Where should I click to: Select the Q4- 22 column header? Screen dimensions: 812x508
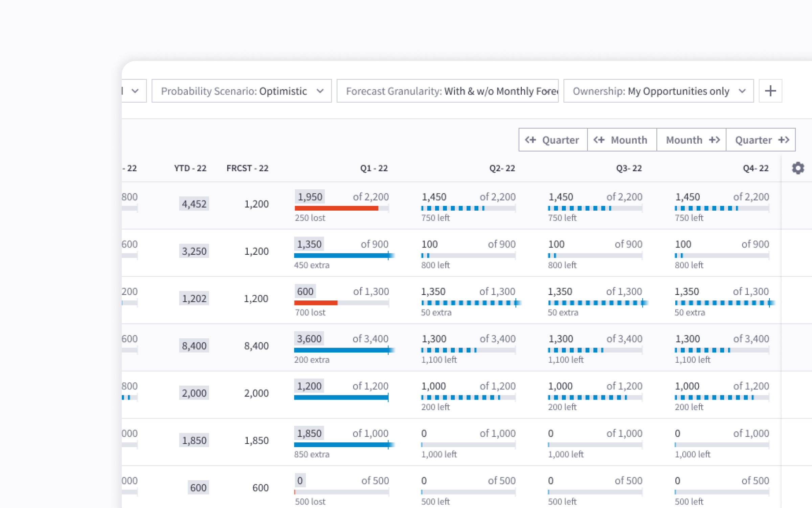click(756, 168)
